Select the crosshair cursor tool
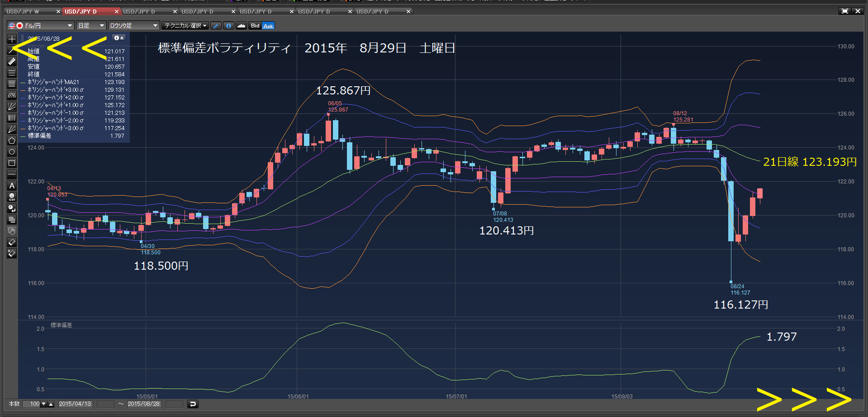 (12, 39)
